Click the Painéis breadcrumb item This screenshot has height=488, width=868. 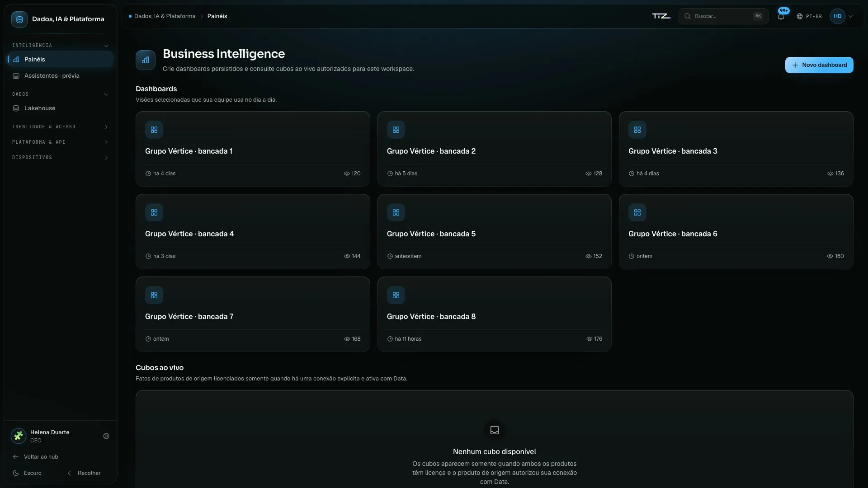(x=217, y=16)
